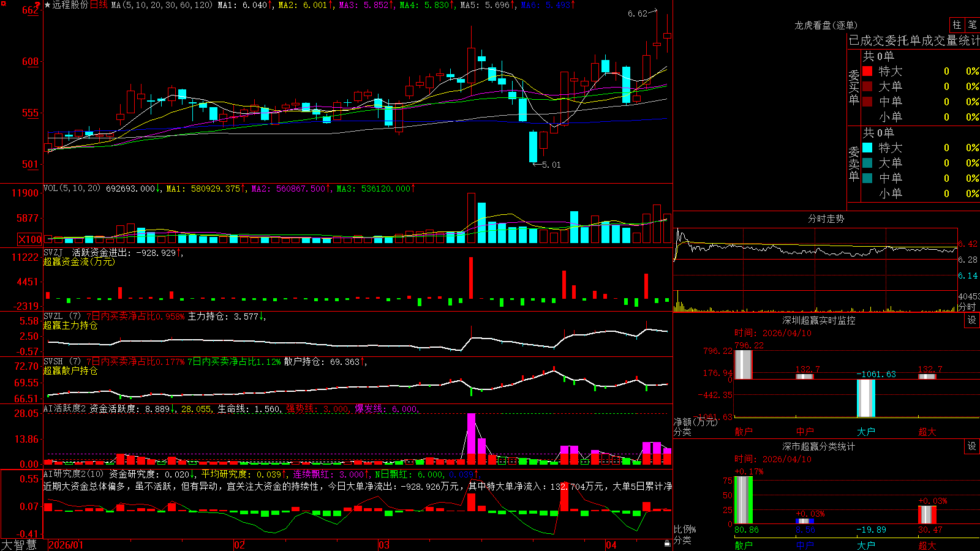
Task: Click the X100 multiplier box on the volume axis
Action: coord(30,239)
